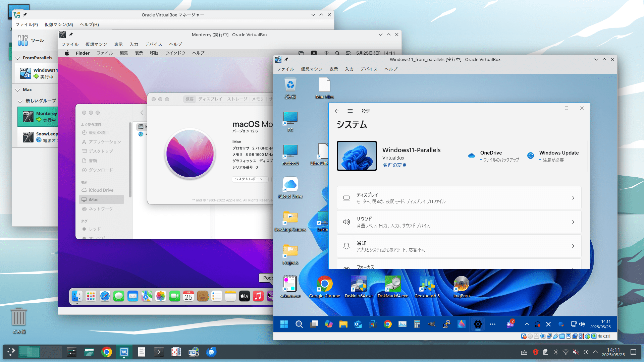The image size is (644, 362).
Task: Select the ImgBurn desktop icon
Action: (x=461, y=287)
